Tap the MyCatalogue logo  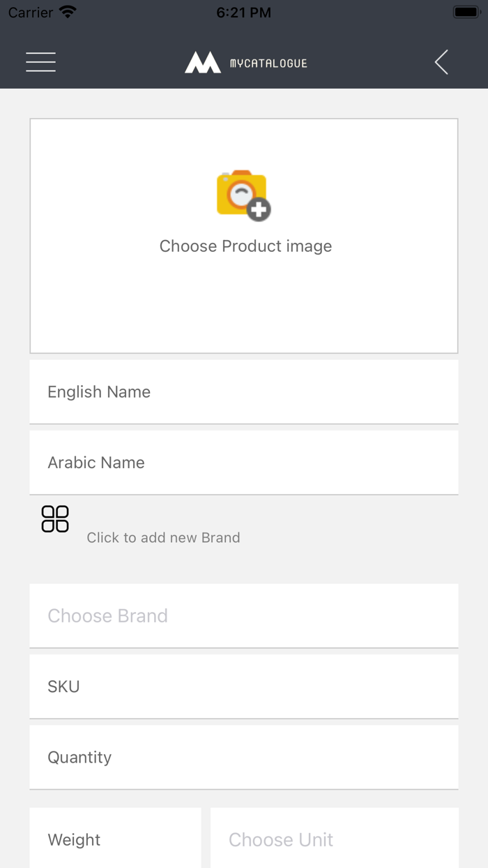(x=245, y=62)
